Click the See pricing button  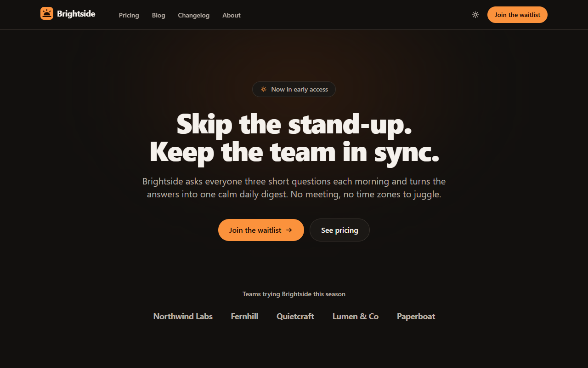click(339, 230)
